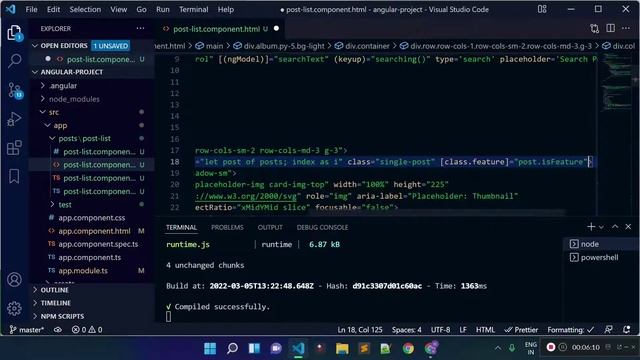Pause the screen recording in taskbar

pyautogui.click(x=563, y=347)
